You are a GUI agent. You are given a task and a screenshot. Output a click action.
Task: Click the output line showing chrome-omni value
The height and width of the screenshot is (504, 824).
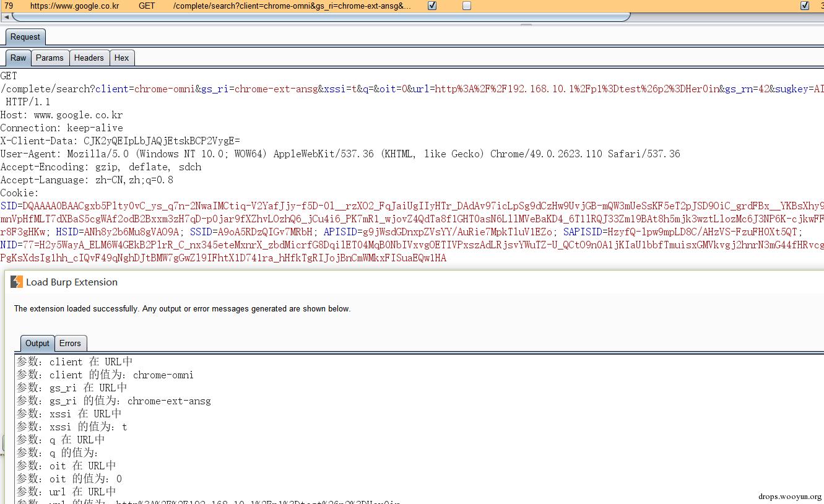click(105, 375)
